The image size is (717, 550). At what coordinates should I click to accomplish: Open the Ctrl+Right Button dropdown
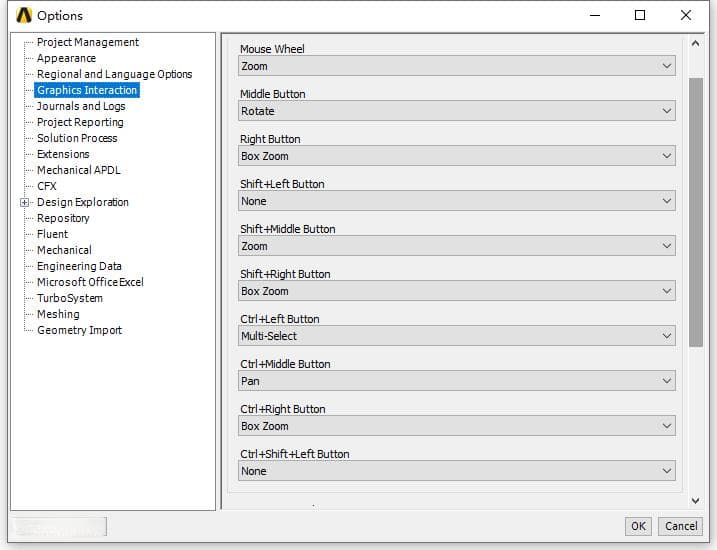coord(456,426)
